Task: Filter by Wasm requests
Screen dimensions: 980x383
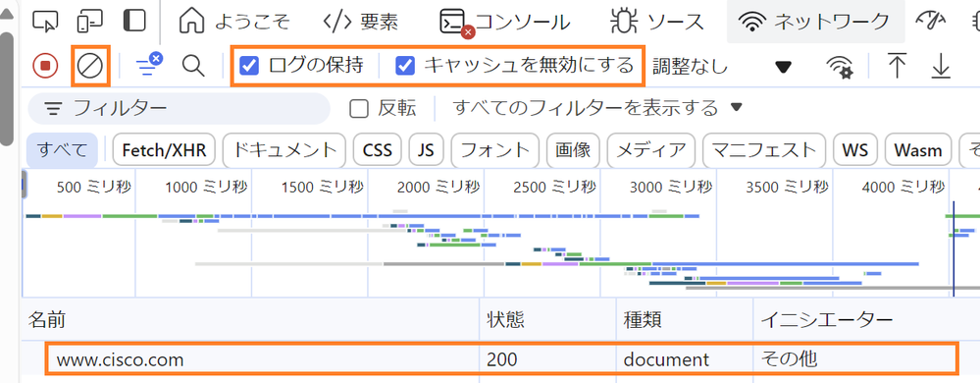Action: point(918,150)
